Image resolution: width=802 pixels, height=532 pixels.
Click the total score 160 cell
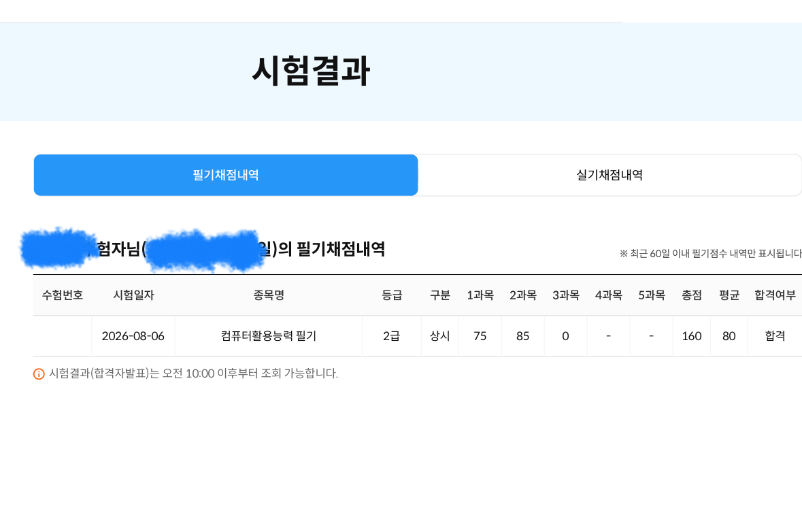pyautogui.click(x=692, y=336)
